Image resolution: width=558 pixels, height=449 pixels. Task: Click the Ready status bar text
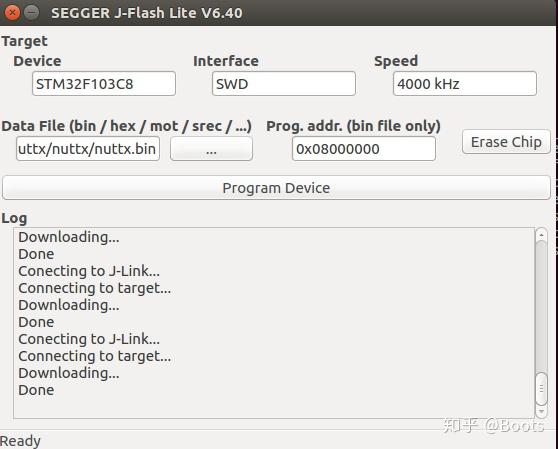[x=20, y=441]
